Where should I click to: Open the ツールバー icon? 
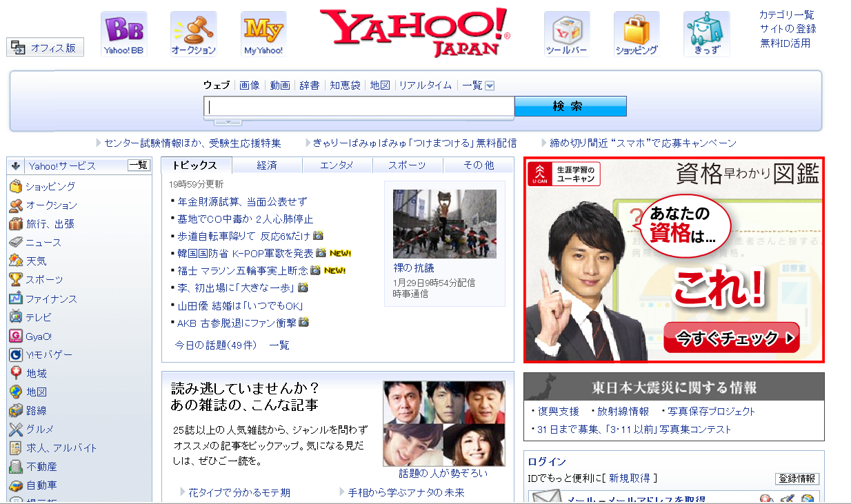pyautogui.click(x=567, y=34)
